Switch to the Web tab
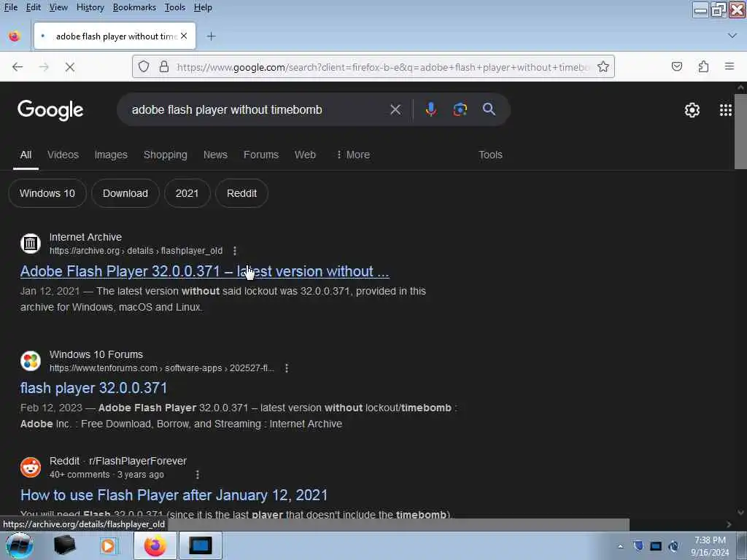The width and height of the screenshot is (747, 560). coord(305,155)
